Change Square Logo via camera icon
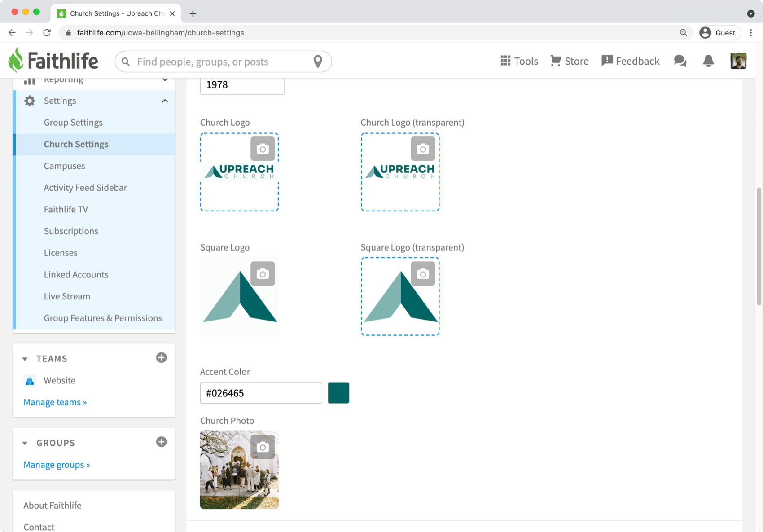The height and width of the screenshot is (532, 763). (x=263, y=274)
